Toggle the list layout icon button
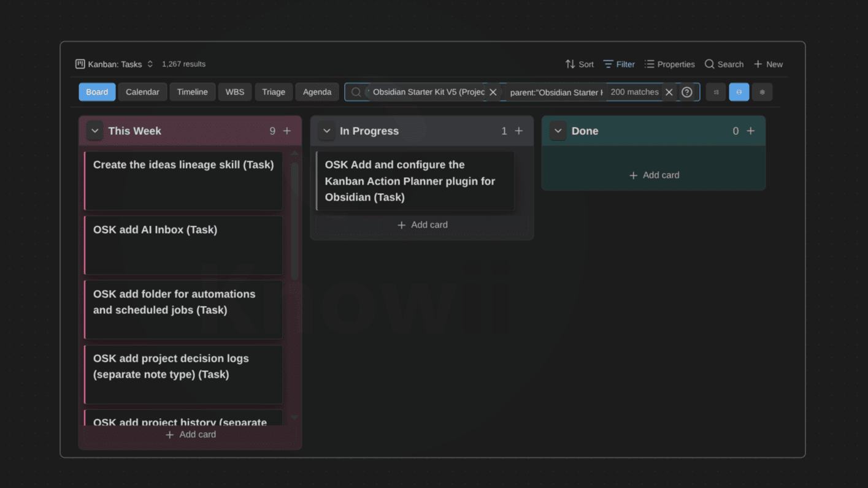 [716, 92]
